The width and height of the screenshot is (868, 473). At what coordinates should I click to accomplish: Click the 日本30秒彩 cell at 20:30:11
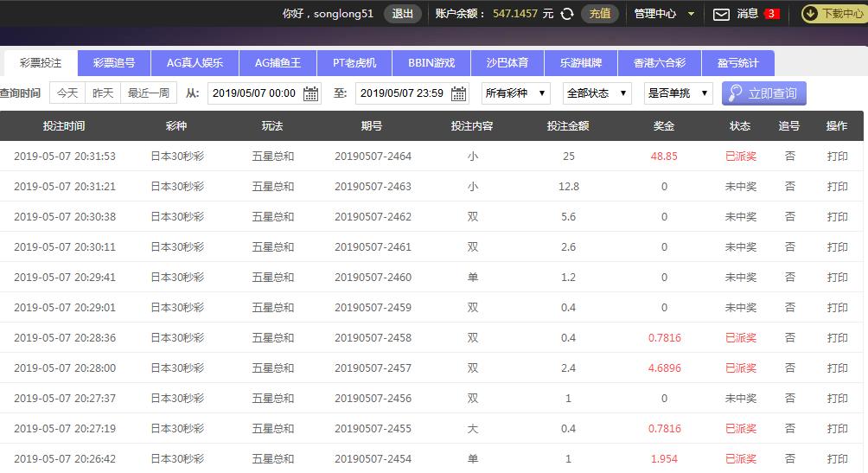177,247
